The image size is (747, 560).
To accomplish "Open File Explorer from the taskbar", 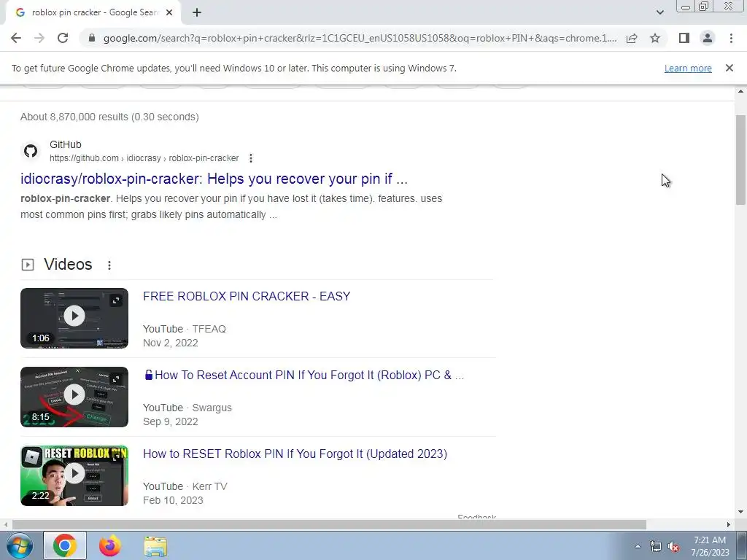I will [x=155, y=546].
